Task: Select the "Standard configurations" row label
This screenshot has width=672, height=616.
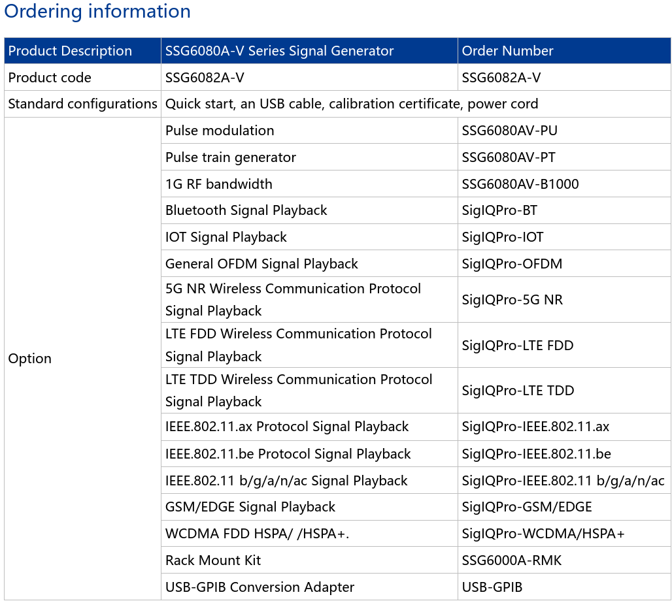Action: point(82,104)
